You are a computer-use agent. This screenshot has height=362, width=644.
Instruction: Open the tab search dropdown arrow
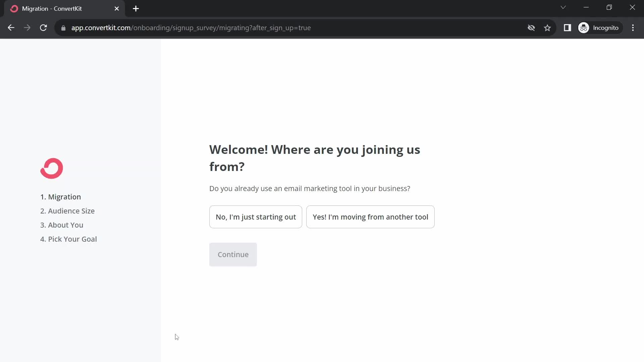[563, 7]
